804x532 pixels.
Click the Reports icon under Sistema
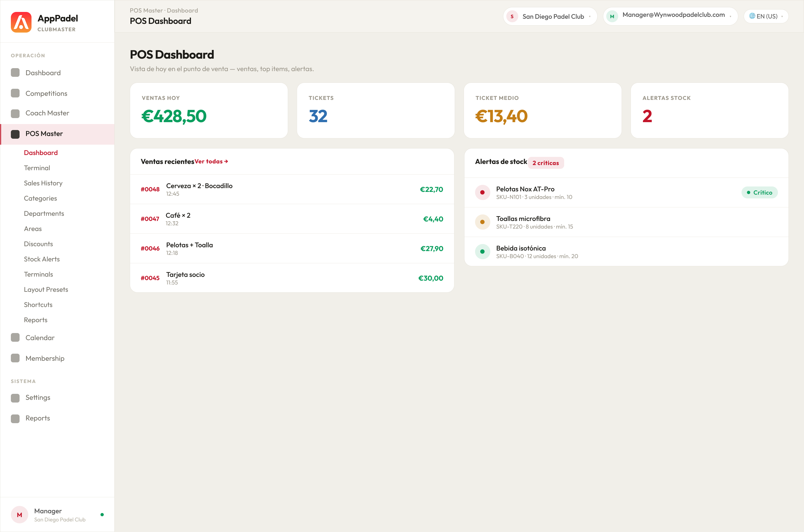click(x=15, y=418)
